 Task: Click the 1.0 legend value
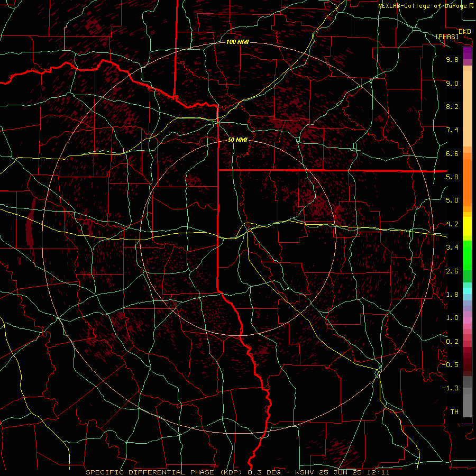(x=452, y=318)
